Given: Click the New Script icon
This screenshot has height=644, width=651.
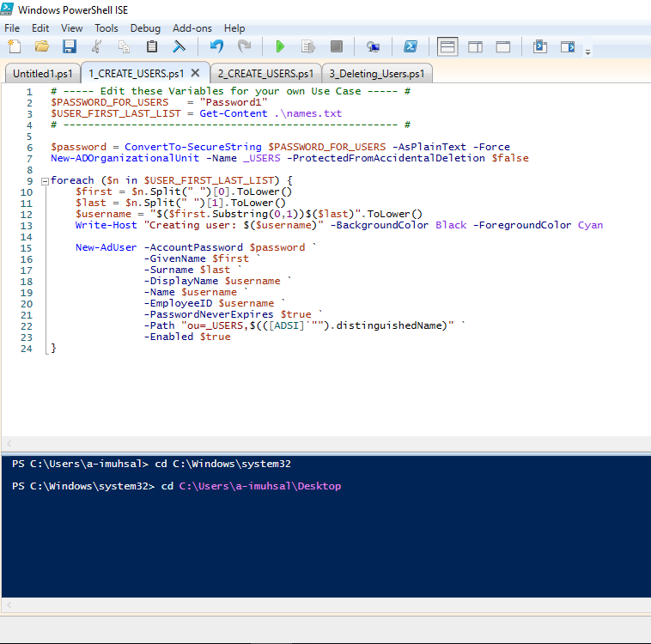Looking at the screenshot, I should (x=14, y=46).
